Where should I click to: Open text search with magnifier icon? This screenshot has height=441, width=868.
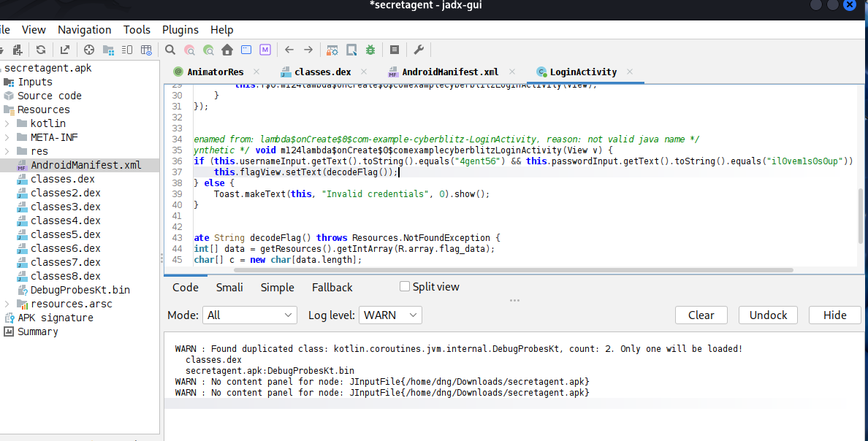tap(170, 50)
